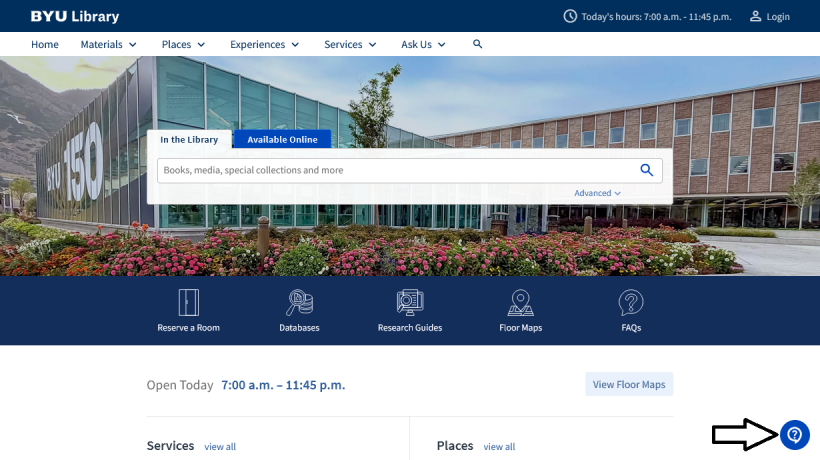
Task: Click the Login user icon
Action: (x=756, y=17)
